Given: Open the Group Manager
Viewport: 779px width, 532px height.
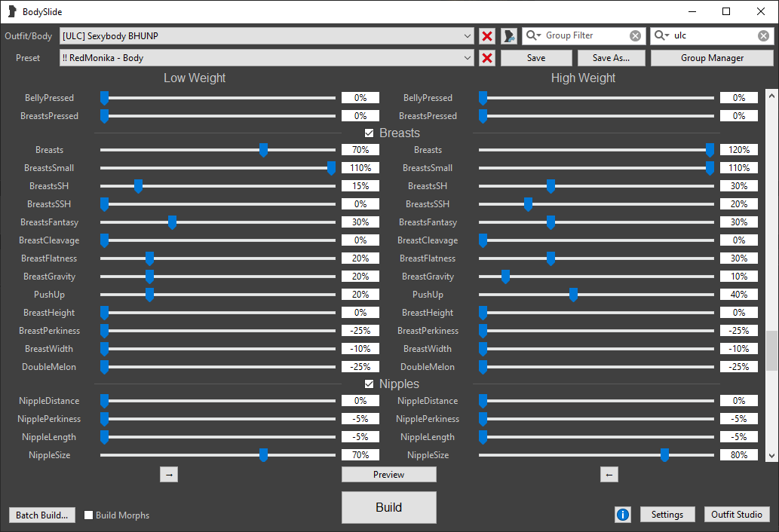Looking at the screenshot, I should point(712,57).
